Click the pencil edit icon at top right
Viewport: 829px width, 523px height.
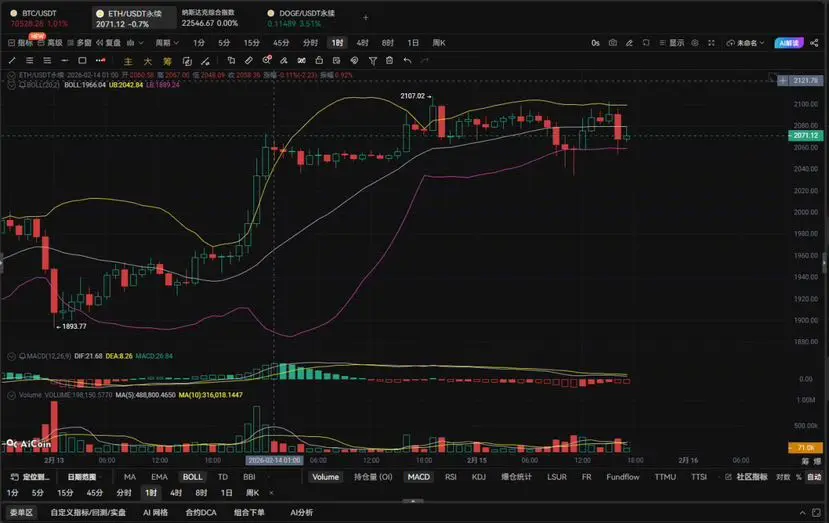[x=629, y=43]
